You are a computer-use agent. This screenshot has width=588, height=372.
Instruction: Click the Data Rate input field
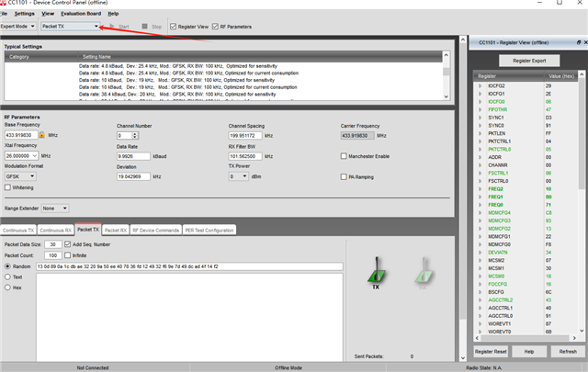133,156
